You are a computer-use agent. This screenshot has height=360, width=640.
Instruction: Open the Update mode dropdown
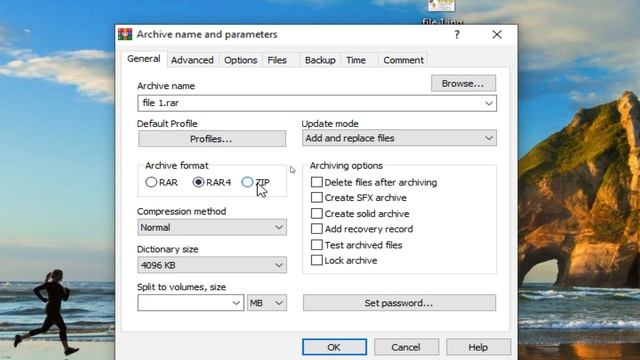(399, 138)
